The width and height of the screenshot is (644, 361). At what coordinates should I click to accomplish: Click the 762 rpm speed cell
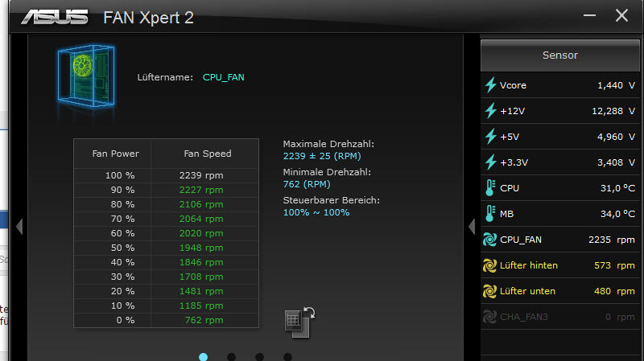204,320
